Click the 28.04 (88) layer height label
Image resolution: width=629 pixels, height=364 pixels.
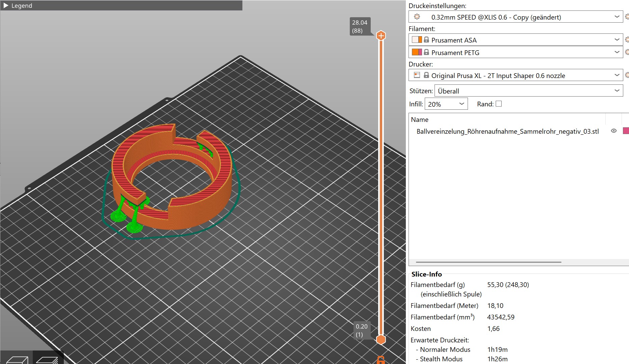click(x=360, y=26)
